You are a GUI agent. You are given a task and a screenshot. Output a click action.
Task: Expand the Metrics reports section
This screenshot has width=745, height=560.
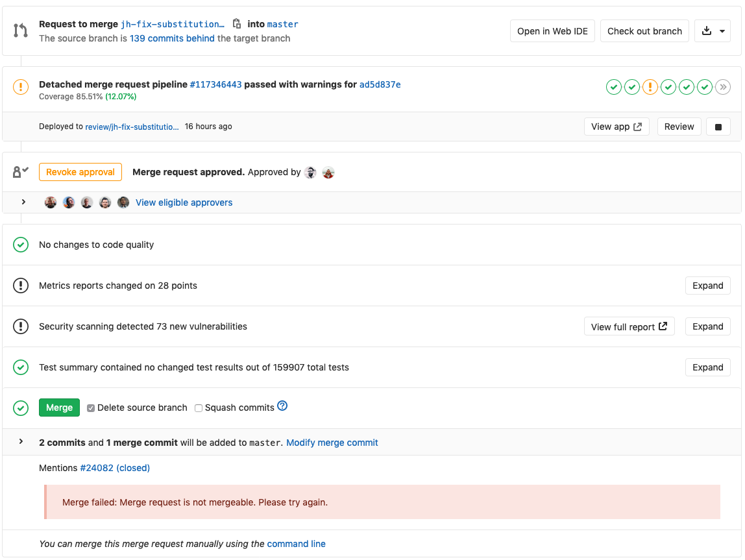[x=707, y=286]
